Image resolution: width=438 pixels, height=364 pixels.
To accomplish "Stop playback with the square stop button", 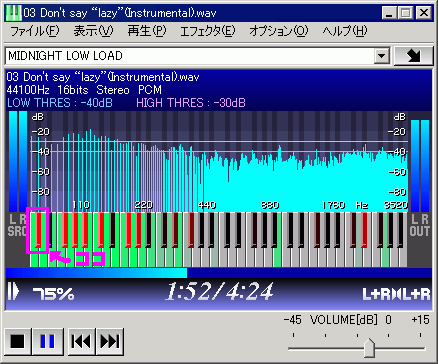I will click(18, 341).
